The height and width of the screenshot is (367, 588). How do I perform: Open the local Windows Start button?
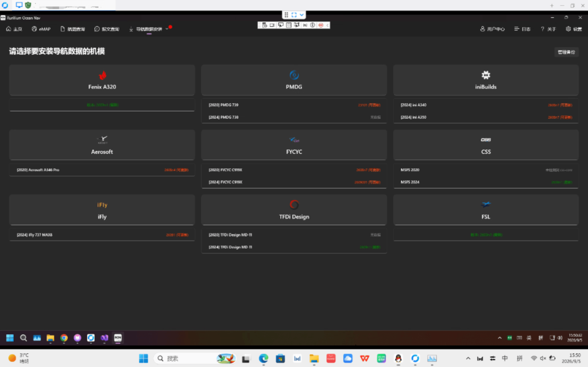pyautogui.click(x=143, y=358)
